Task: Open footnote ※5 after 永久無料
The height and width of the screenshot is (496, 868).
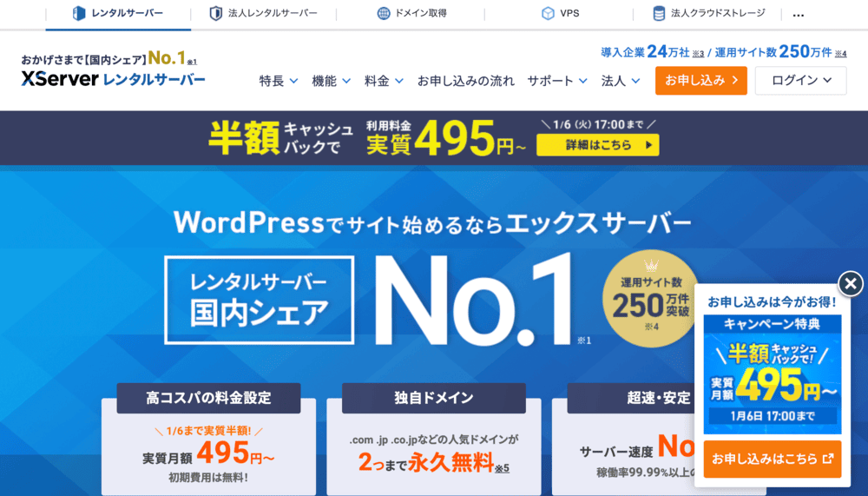Action: [x=502, y=469]
